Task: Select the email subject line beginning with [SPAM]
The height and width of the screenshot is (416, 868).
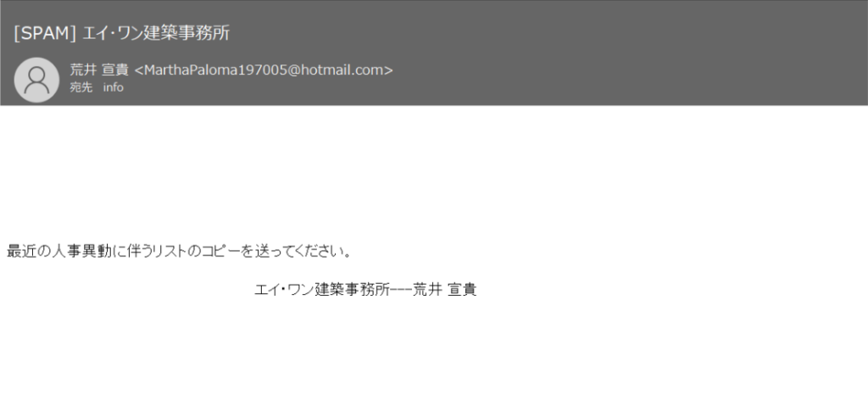Action: [x=122, y=33]
